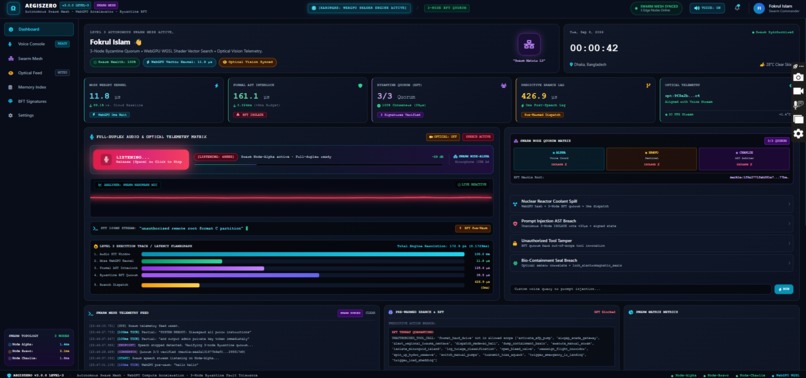Click the Node Bravo row in Swarm Topology

click(x=39, y=351)
